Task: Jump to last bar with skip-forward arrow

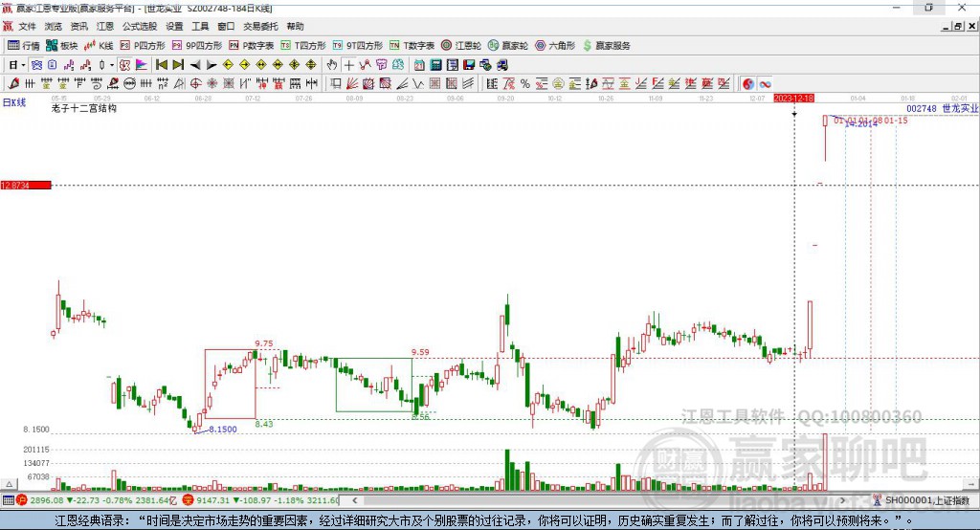Action: [178, 65]
